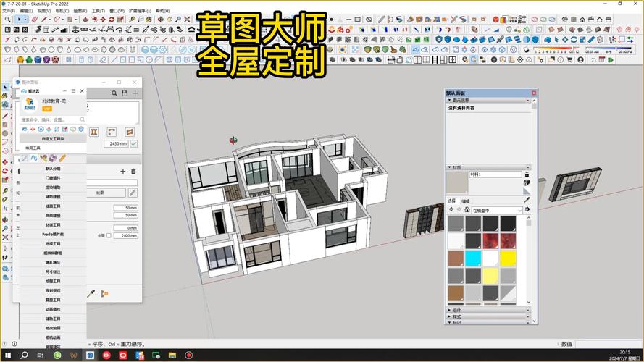This screenshot has width=644, height=362.
Task: Activate the Move tool with red arrows
Action: pos(103,20)
